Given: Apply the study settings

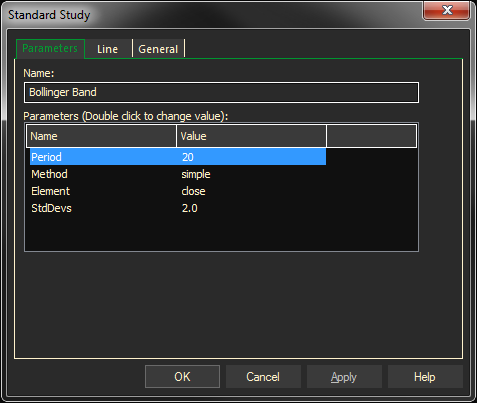Looking at the screenshot, I should pyautogui.click(x=344, y=377).
